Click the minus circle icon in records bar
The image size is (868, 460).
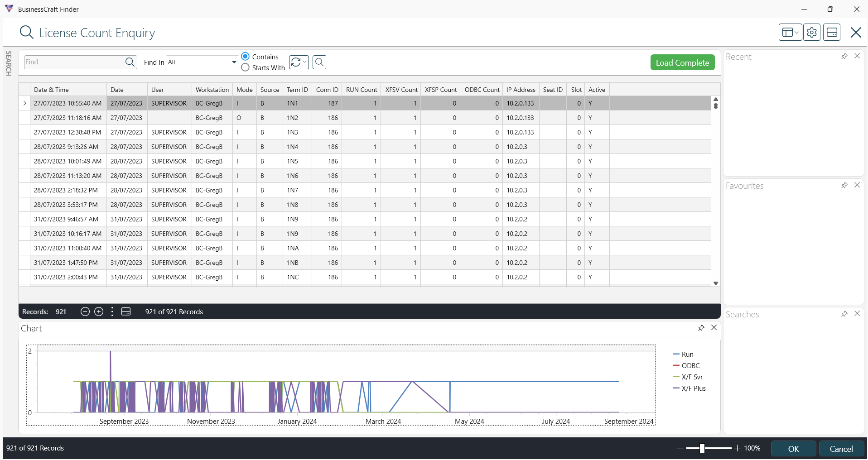[85, 311]
